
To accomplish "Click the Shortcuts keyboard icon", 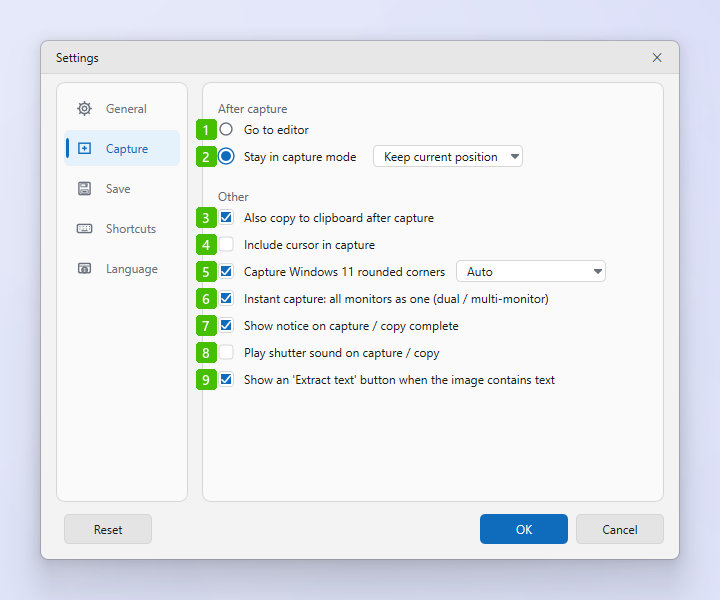I will point(84,229).
